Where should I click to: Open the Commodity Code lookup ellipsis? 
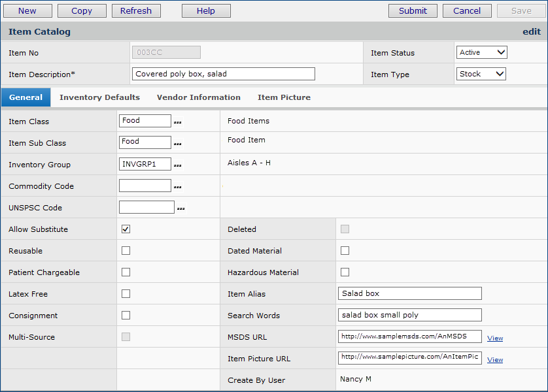click(177, 187)
